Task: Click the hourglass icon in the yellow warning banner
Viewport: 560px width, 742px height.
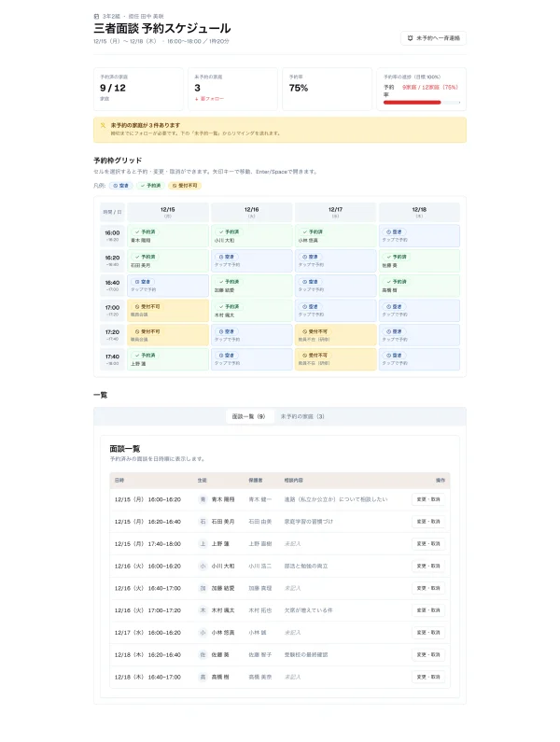Action: pos(103,125)
